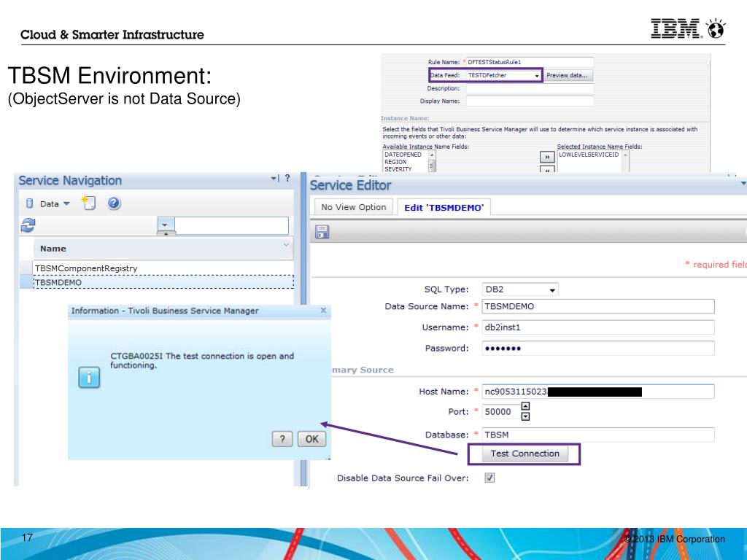The width and height of the screenshot is (747, 560).
Task: Select DATEOPENED in available fields list
Action: tap(403, 155)
